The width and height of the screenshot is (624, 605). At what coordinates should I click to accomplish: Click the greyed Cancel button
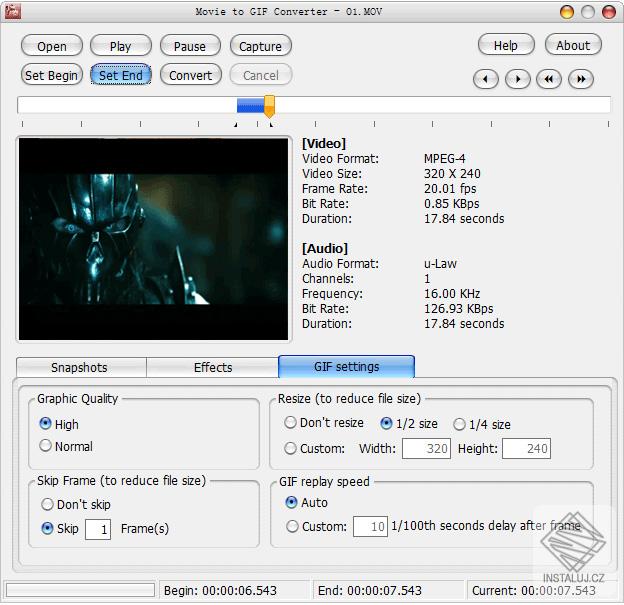point(261,75)
